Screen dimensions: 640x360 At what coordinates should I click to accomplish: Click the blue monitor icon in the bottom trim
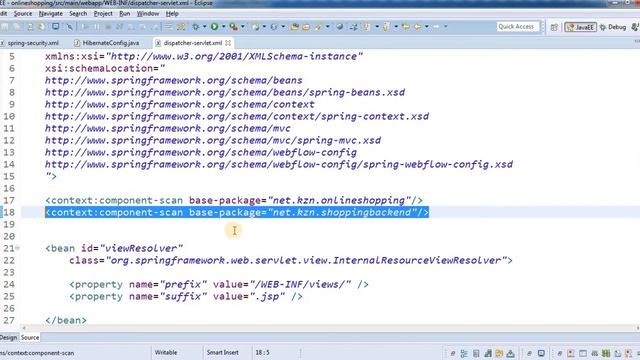pyautogui.click(x=541, y=353)
